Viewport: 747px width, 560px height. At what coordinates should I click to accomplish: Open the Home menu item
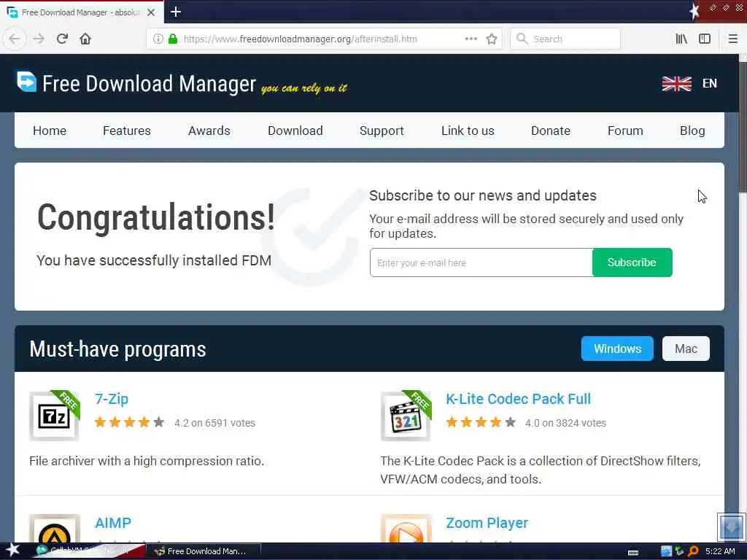click(50, 131)
